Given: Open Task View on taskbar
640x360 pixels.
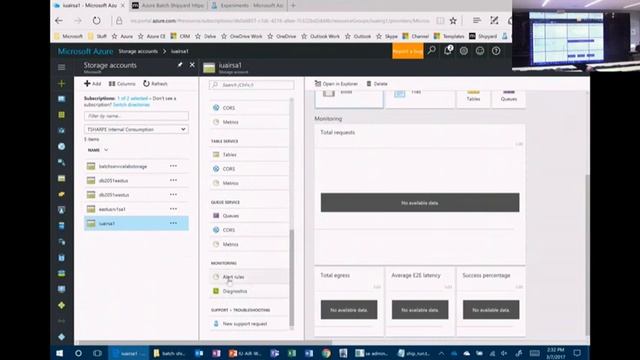Looking at the screenshot, I should pos(97,353).
